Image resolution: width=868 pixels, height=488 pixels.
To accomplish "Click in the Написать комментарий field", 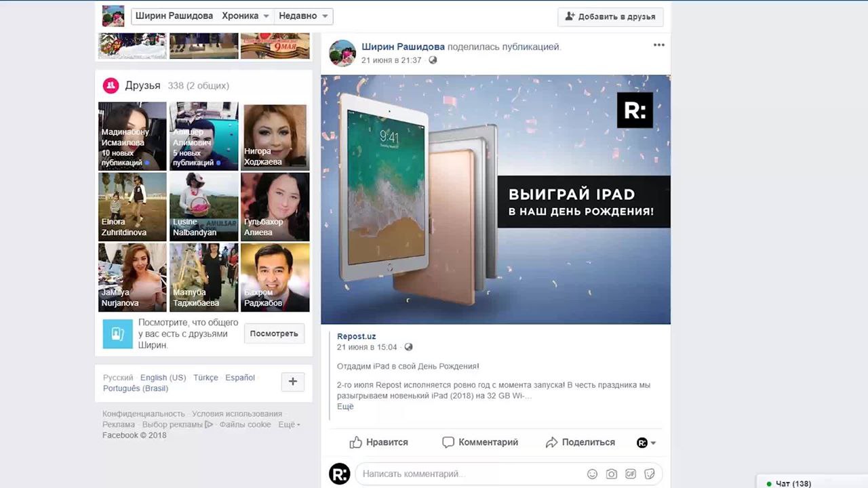I will (x=509, y=474).
